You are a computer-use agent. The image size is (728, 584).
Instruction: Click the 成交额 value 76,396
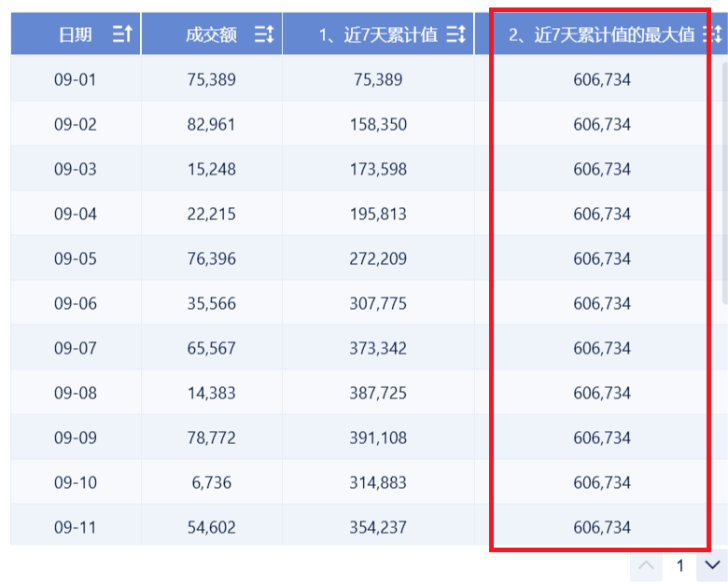tap(212, 258)
